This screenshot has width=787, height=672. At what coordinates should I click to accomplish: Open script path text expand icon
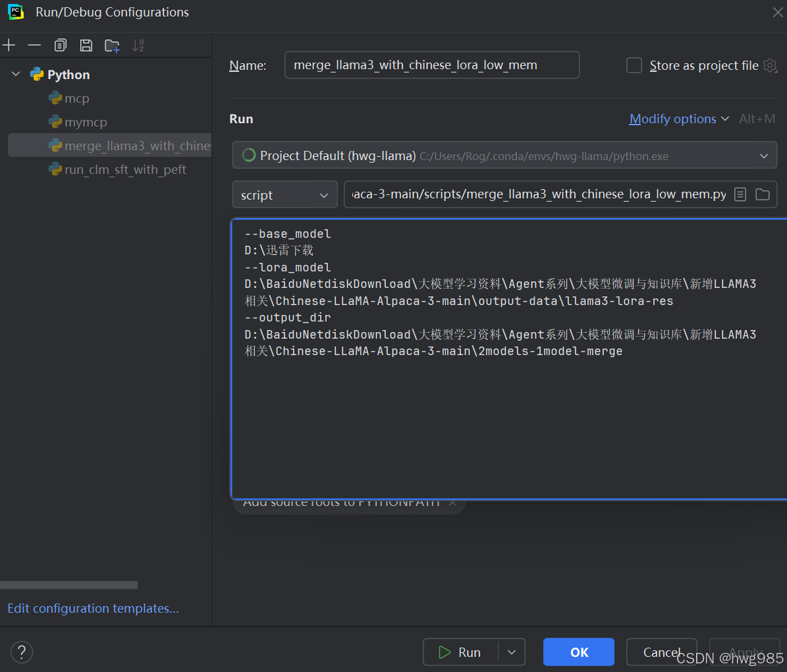click(740, 194)
